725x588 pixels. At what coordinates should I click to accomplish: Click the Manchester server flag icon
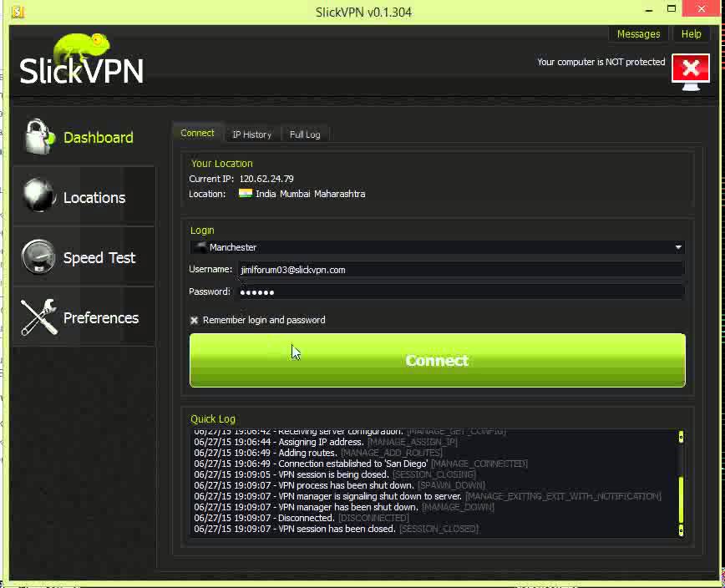click(200, 247)
